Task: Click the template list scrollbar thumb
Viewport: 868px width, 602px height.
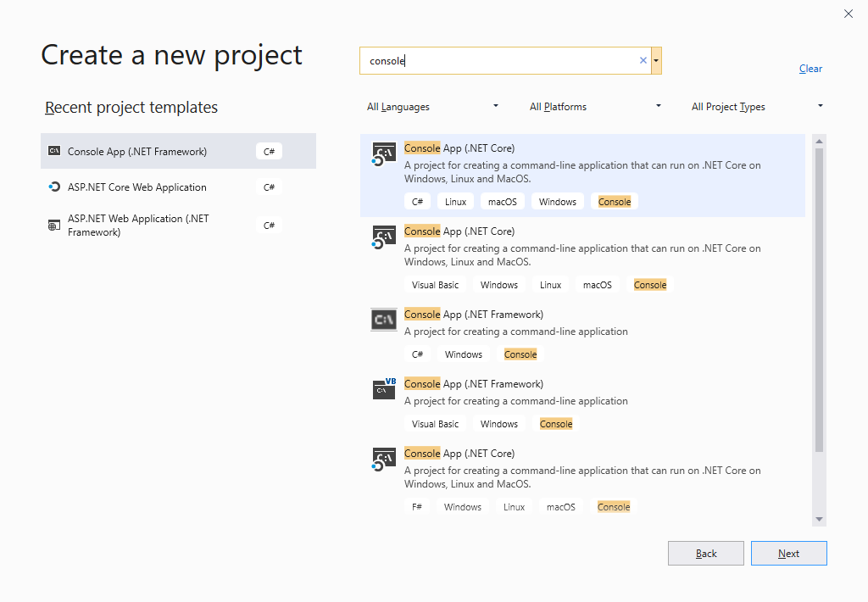Action: (820, 300)
